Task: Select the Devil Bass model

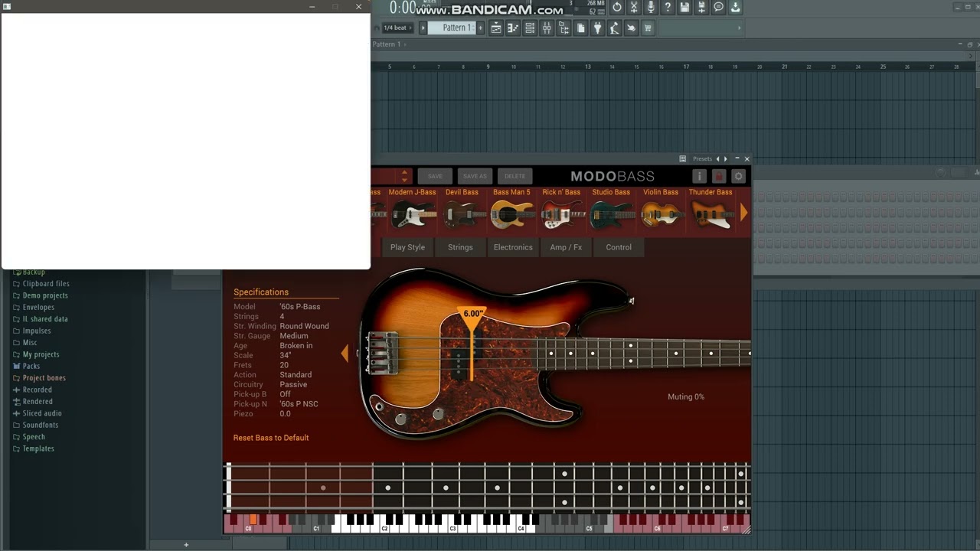Action: click(x=462, y=209)
